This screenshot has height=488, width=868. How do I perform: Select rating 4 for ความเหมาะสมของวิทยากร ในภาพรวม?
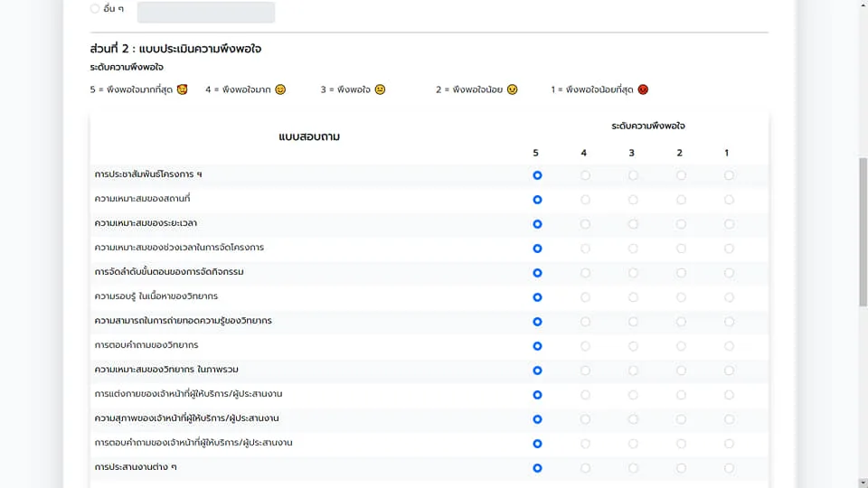point(585,371)
